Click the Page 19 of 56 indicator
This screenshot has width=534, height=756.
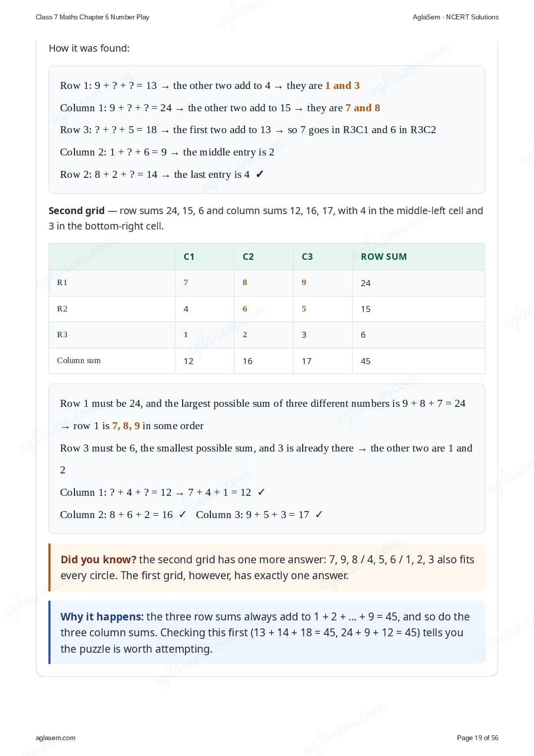tap(477, 738)
